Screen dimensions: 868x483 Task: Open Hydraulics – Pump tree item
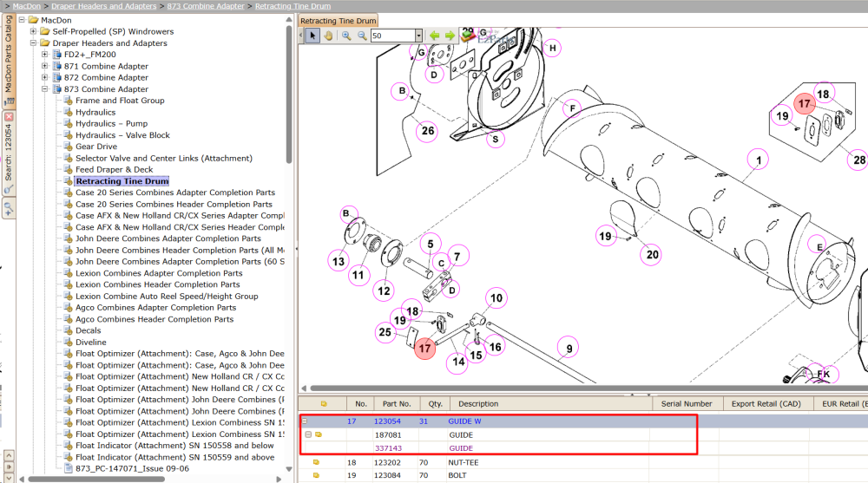(112, 124)
